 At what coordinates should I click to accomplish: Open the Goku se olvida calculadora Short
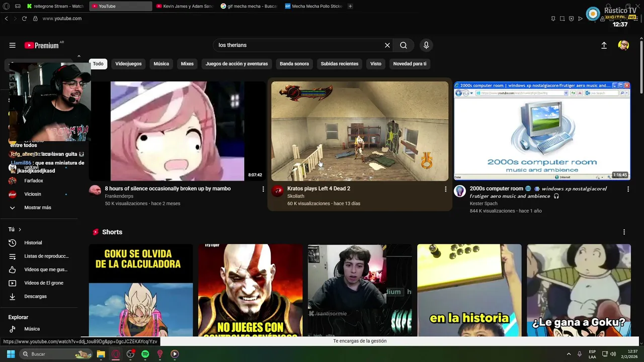(x=141, y=291)
